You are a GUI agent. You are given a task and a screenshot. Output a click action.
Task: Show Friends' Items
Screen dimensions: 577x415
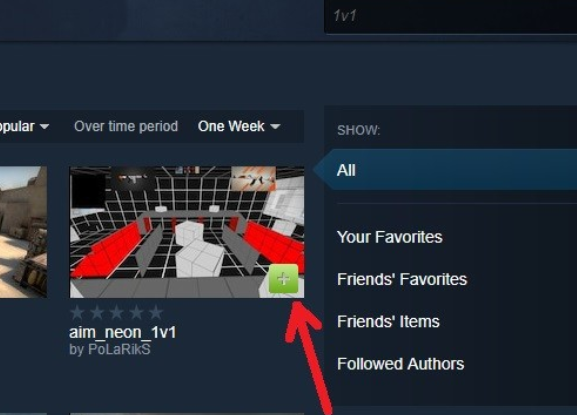coord(388,322)
